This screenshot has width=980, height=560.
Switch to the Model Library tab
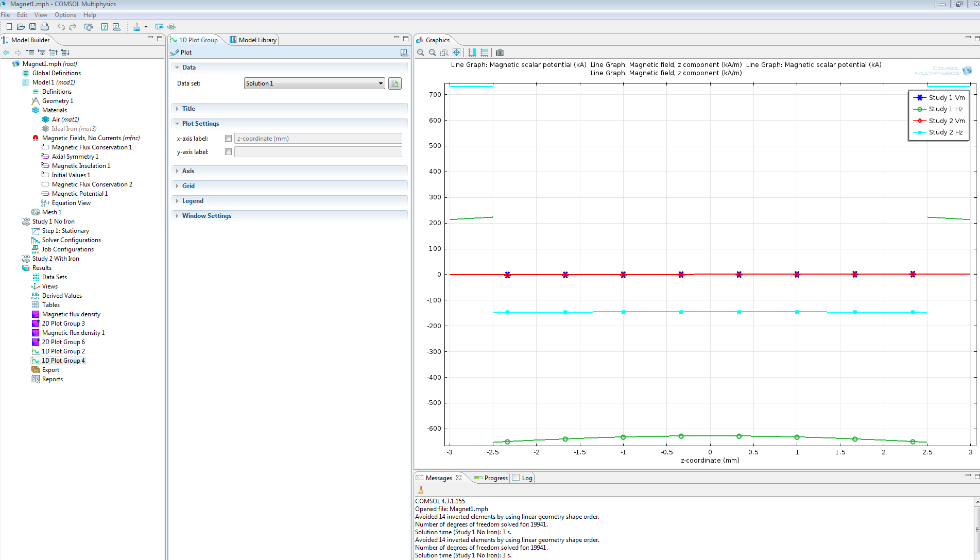point(253,40)
